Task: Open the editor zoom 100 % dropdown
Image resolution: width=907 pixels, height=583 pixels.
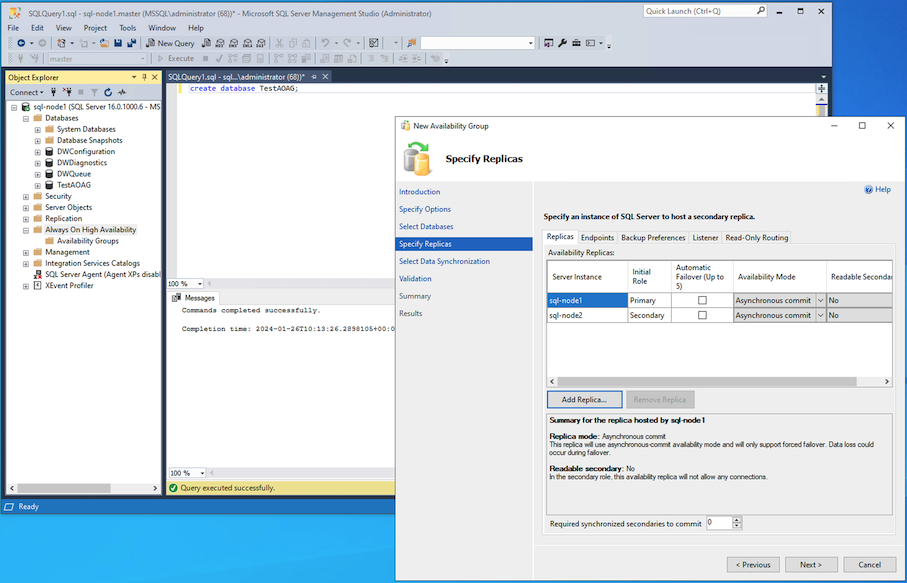Action: tap(200, 283)
